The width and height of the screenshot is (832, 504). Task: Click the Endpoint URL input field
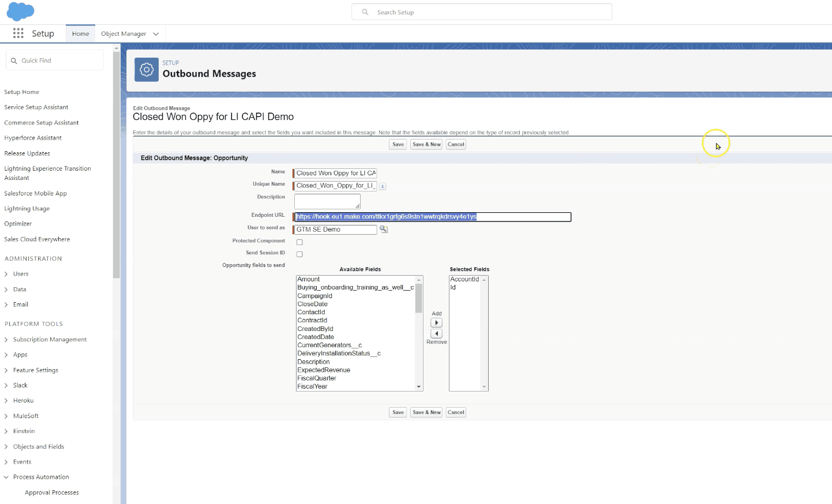(x=432, y=217)
